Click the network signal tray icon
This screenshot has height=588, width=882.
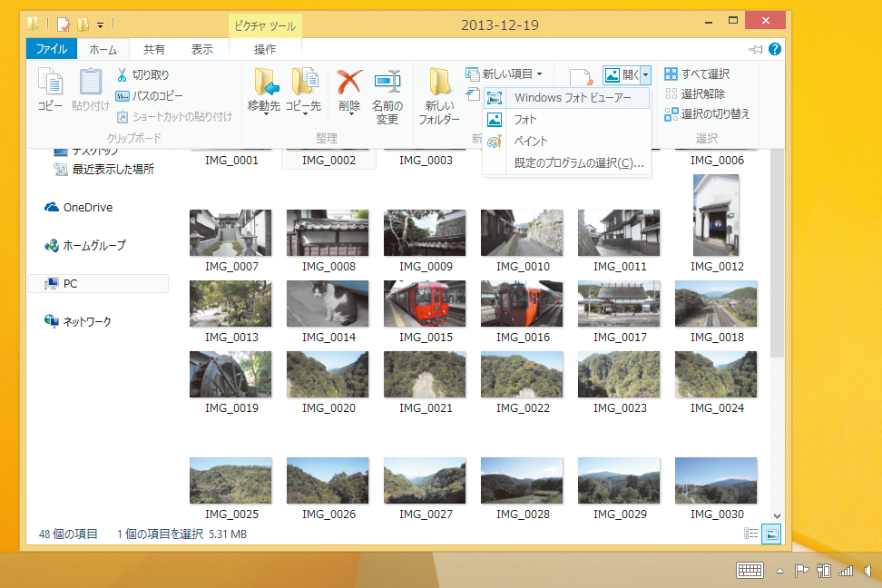coord(846,571)
